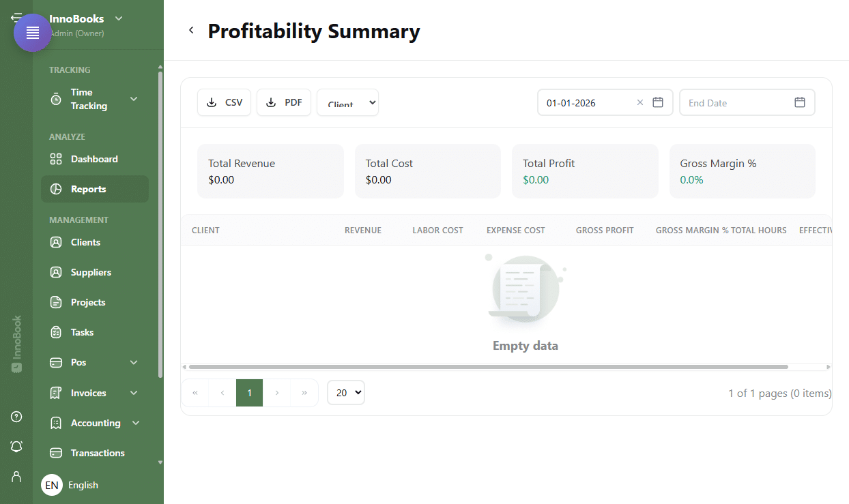Click the sidebar vertical scrollbar
Image resolution: width=849 pixels, height=504 pixels.
[160, 225]
